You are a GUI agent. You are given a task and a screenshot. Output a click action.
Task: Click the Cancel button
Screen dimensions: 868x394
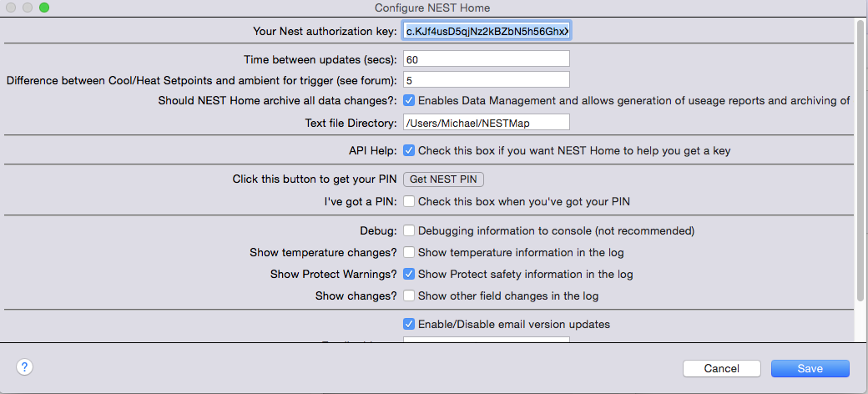tap(721, 369)
